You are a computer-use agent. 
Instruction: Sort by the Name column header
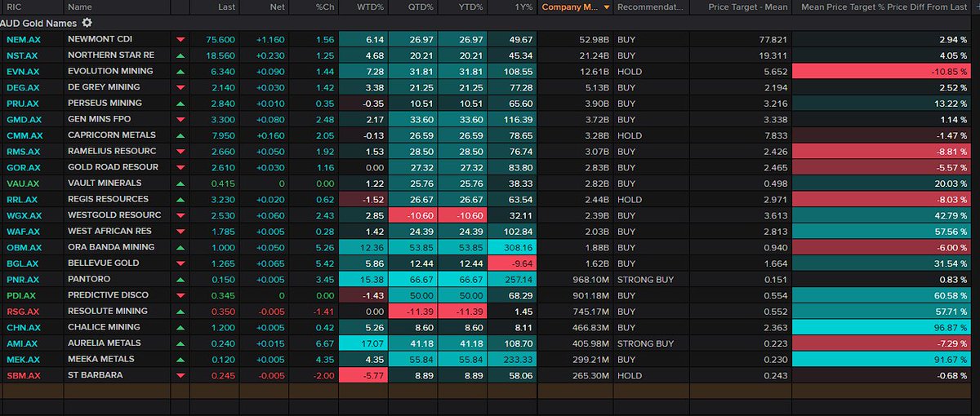click(117, 7)
